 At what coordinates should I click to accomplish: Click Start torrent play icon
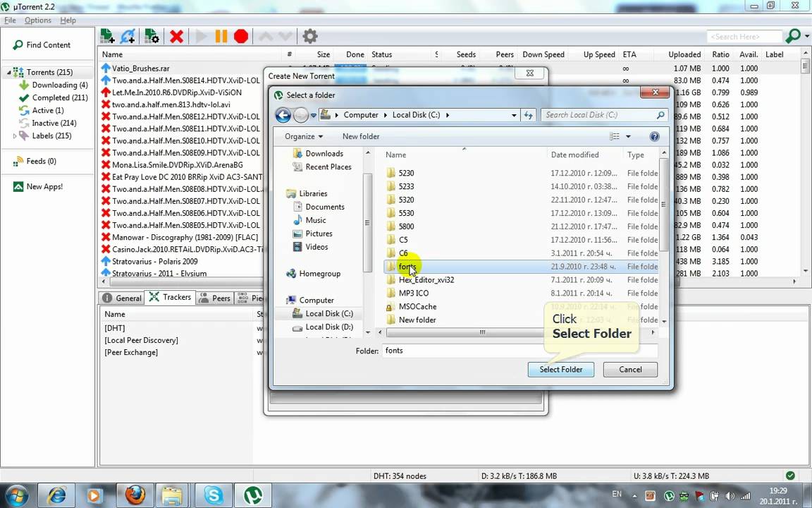click(202, 36)
